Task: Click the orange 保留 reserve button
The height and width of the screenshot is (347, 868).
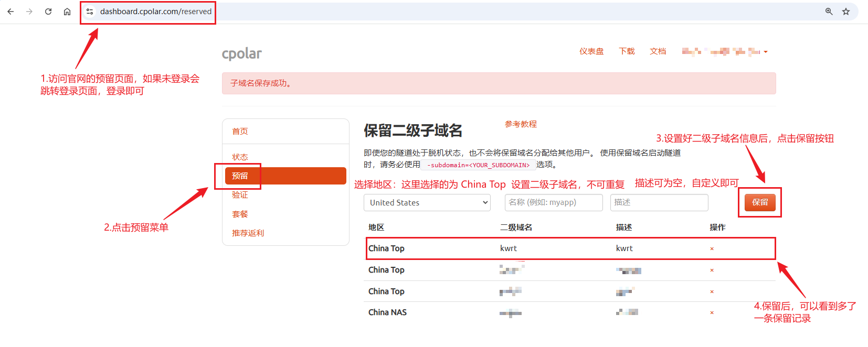Action: tap(760, 202)
